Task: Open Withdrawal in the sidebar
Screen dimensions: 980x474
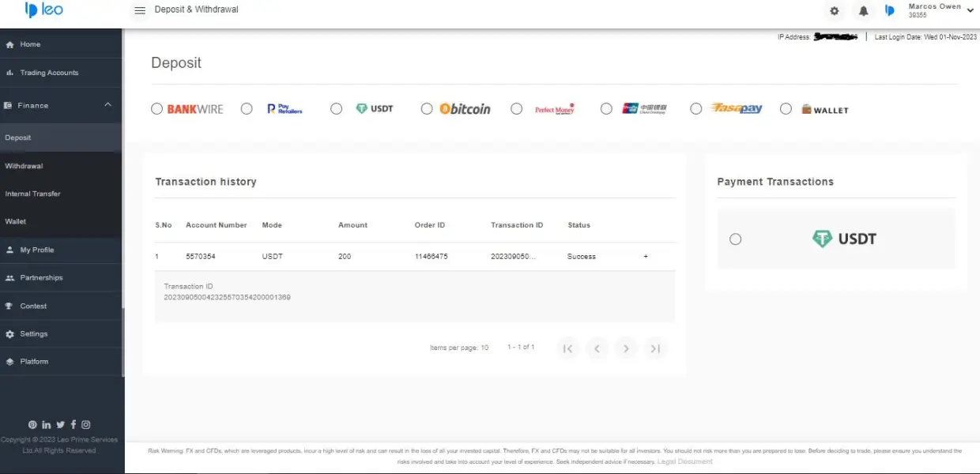Action: tap(24, 166)
